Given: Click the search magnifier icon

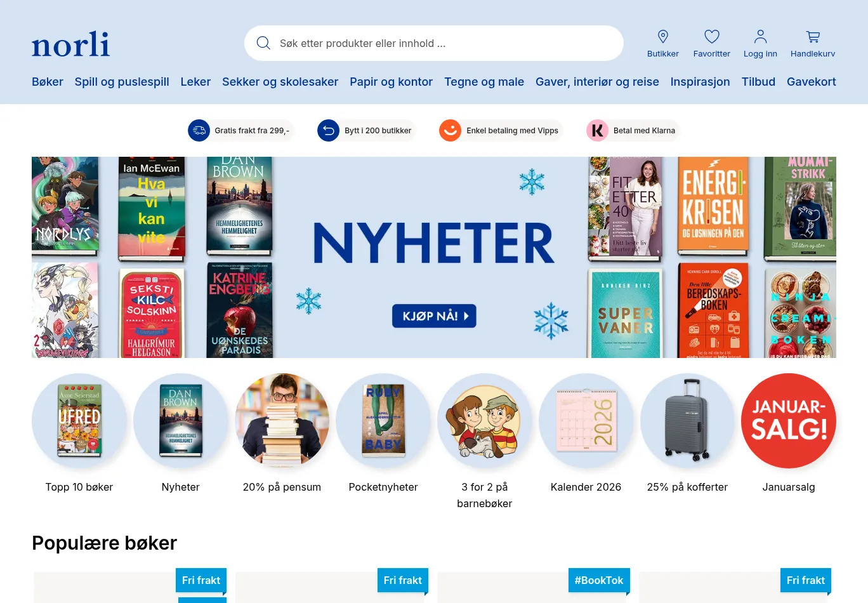Looking at the screenshot, I should (x=263, y=43).
